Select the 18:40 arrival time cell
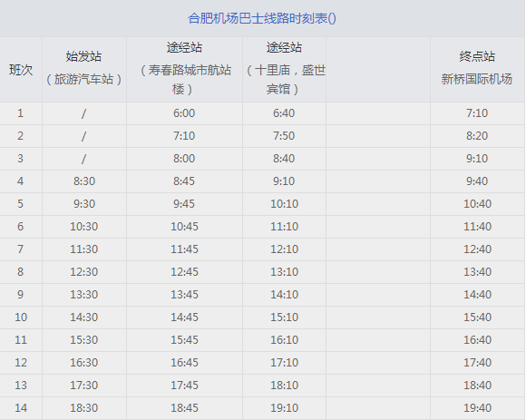Screen dimensions: 526x420 tap(477, 386)
